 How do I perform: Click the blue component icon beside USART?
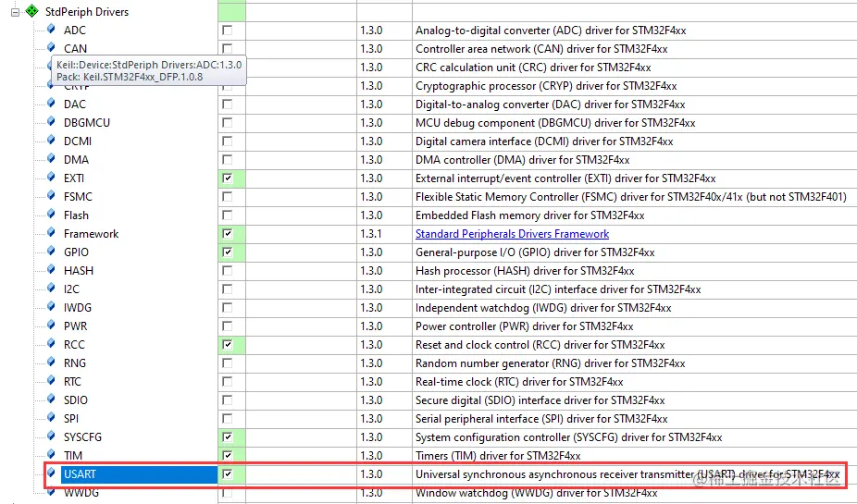(x=52, y=473)
